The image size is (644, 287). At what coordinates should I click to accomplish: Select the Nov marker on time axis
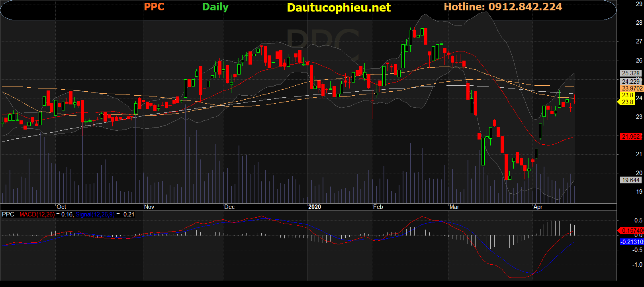click(149, 207)
